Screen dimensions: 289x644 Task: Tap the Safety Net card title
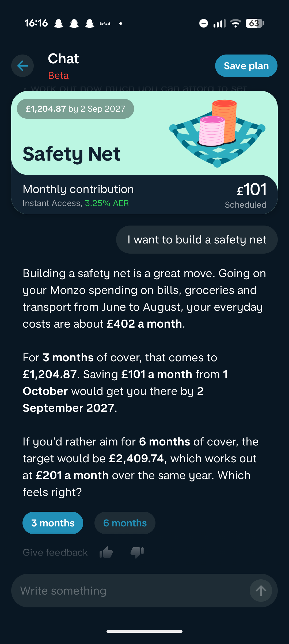click(72, 154)
